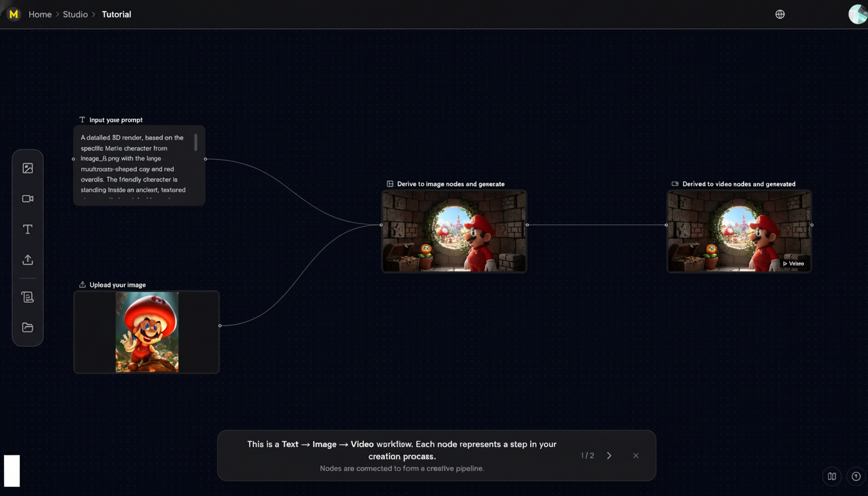Screen dimensions: 868x496
Task: Add a video node from the sidebar
Action: (x=28, y=199)
